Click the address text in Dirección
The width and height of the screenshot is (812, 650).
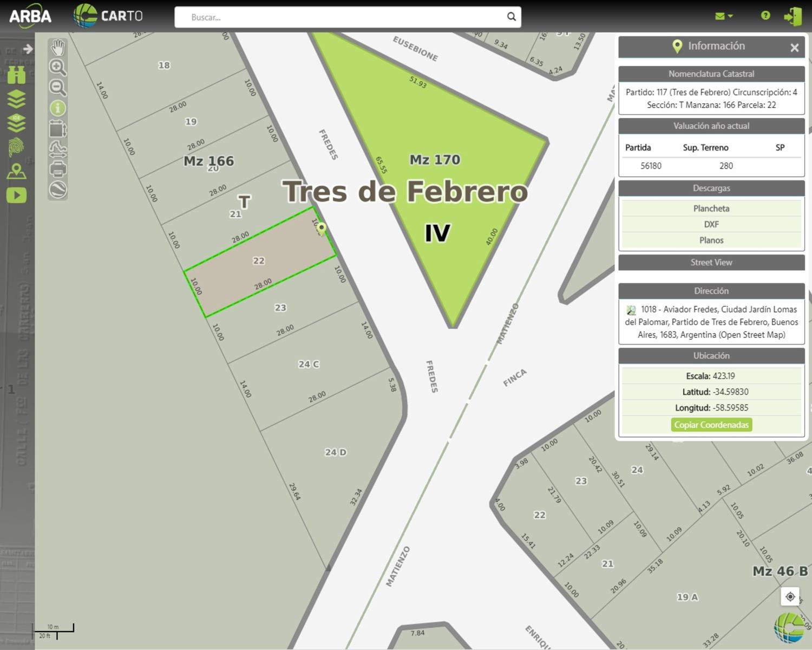(711, 322)
